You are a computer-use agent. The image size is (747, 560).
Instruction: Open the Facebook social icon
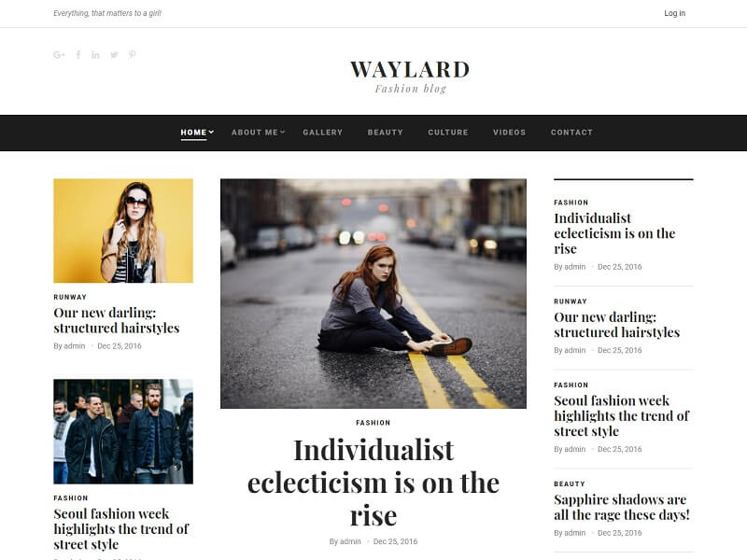[x=78, y=55]
